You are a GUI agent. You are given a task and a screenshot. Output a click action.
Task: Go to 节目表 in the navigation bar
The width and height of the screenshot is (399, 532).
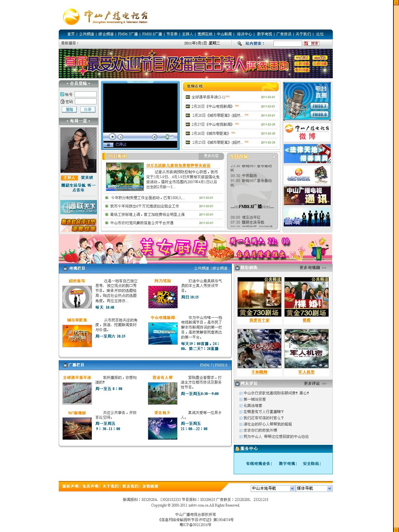(172, 34)
